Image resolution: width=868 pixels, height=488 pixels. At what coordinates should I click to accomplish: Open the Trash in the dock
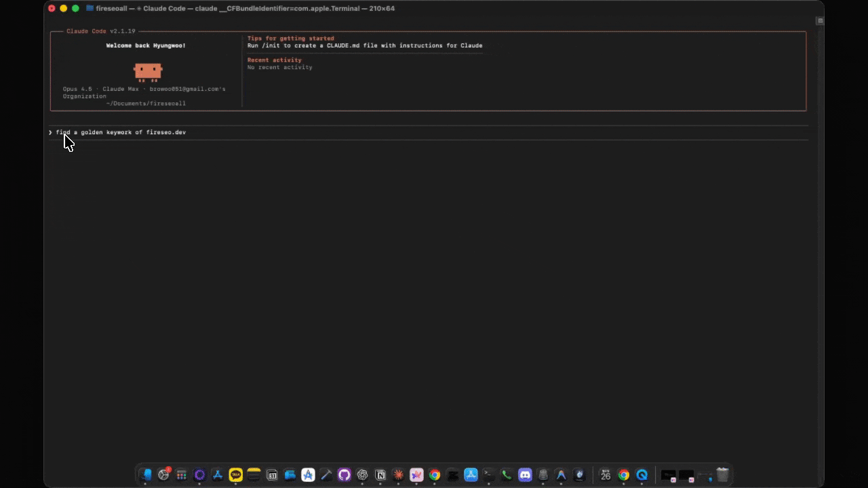pos(722,474)
